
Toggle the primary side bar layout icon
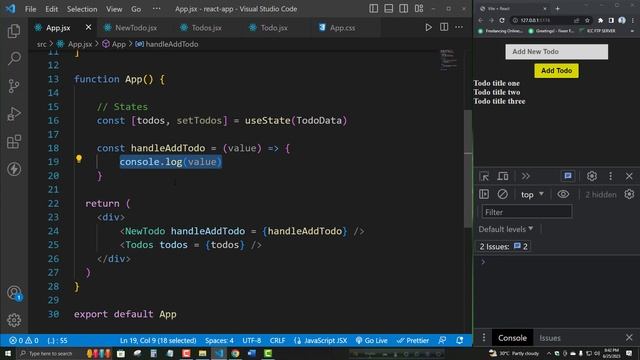[x=373, y=9]
